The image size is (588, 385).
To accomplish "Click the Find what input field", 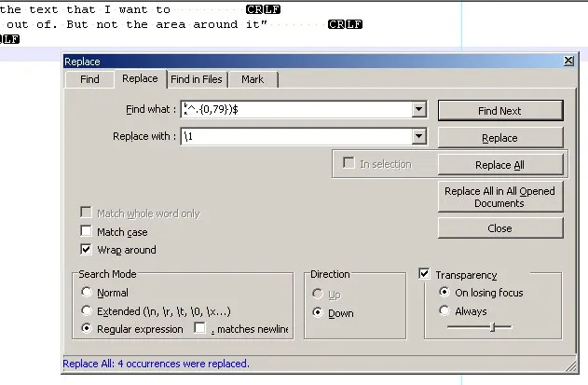I will coord(296,110).
